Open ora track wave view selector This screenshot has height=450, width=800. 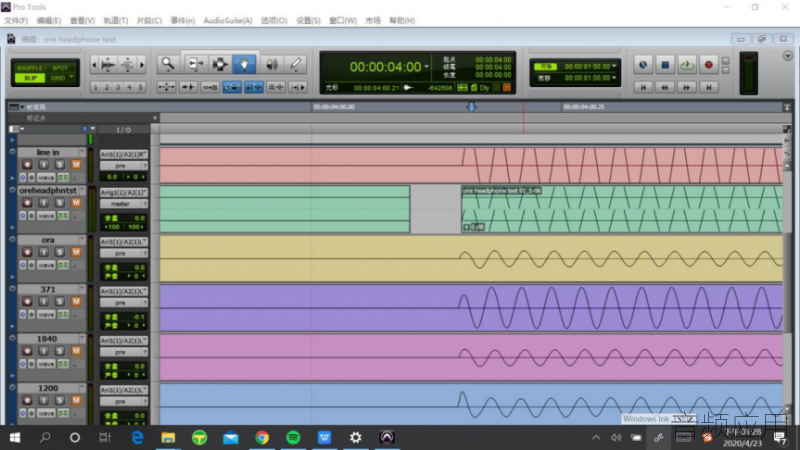click(x=46, y=265)
